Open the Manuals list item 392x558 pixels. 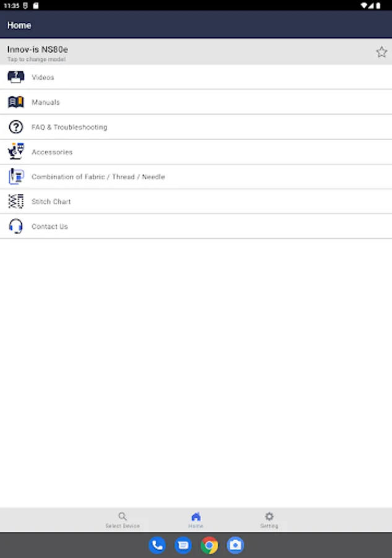[x=196, y=102]
